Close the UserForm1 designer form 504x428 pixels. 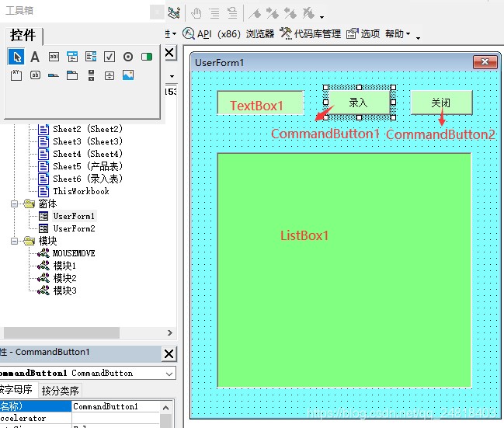(485, 61)
